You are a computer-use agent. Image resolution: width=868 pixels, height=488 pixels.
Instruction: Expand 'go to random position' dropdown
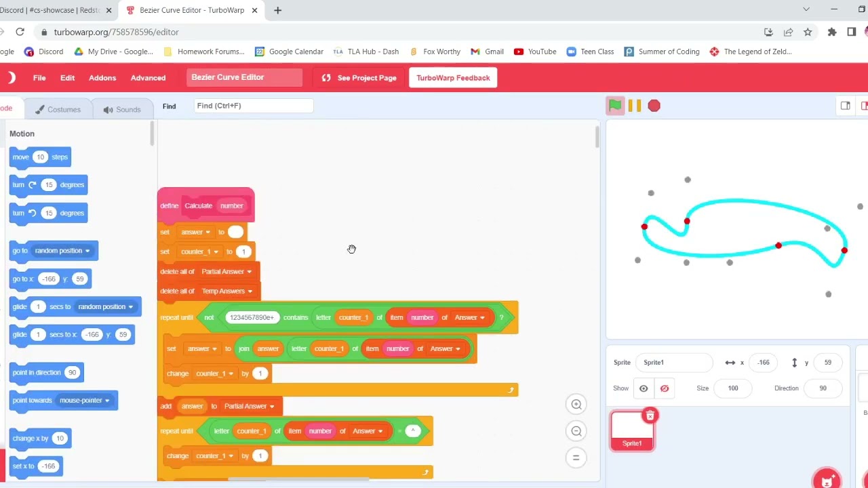point(87,251)
